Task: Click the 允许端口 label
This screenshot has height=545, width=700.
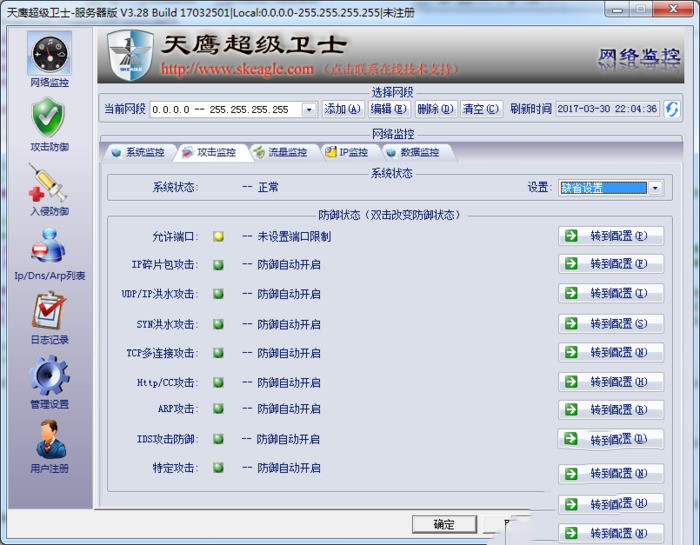Action: coord(175,237)
